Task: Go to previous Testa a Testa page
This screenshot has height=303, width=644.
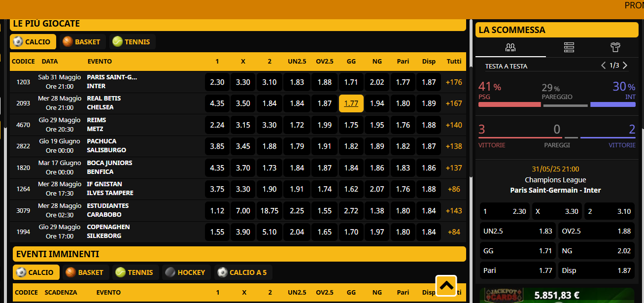Action: [x=603, y=66]
